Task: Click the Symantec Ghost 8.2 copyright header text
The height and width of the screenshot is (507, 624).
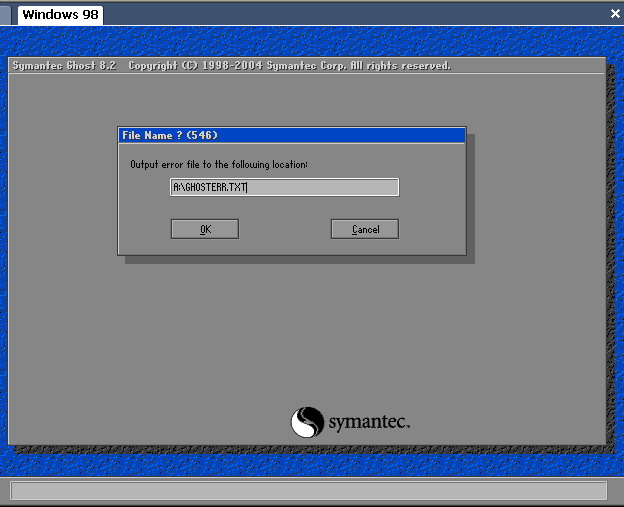Action: [x=232, y=65]
